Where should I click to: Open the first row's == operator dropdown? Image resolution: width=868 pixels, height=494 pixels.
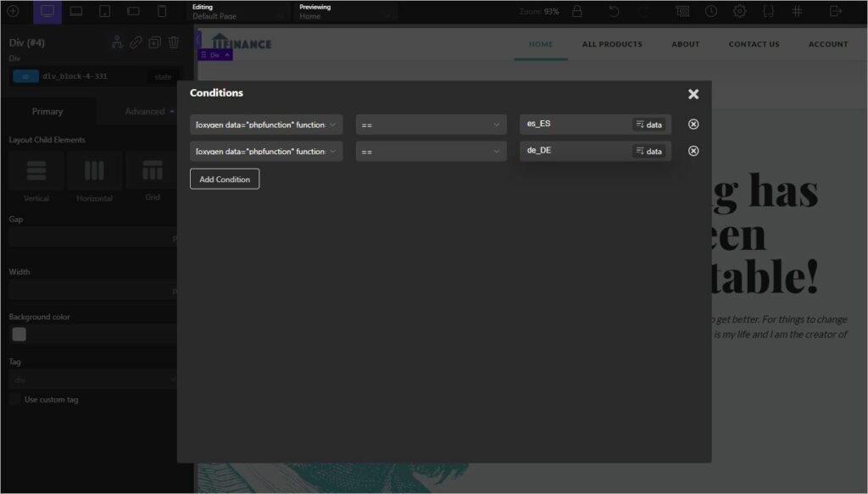click(x=431, y=125)
